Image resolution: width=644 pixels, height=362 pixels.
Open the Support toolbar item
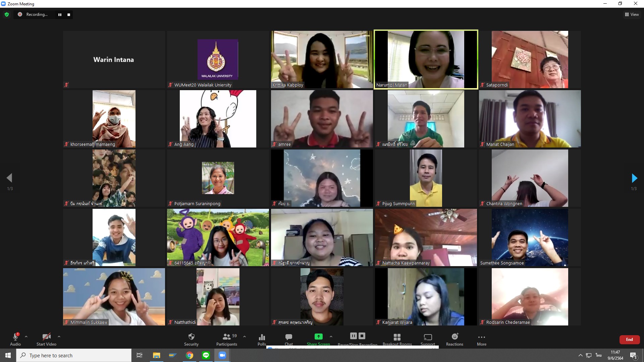pos(428,337)
